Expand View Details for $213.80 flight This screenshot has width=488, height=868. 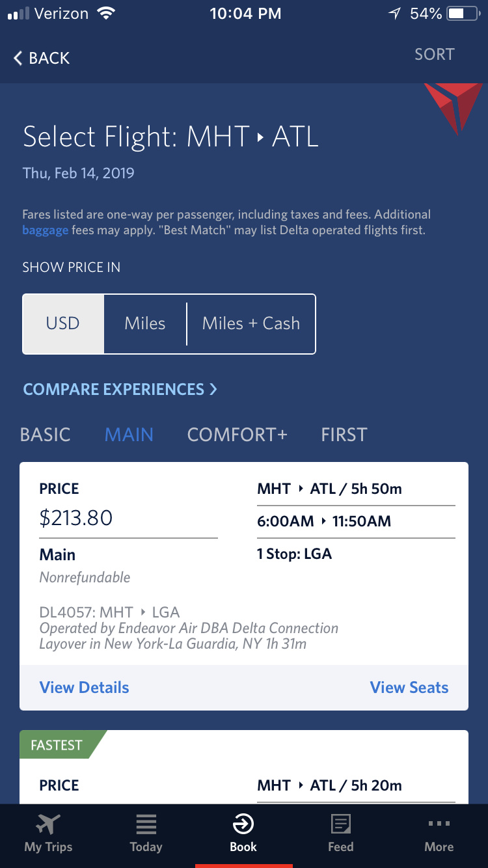tap(85, 687)
